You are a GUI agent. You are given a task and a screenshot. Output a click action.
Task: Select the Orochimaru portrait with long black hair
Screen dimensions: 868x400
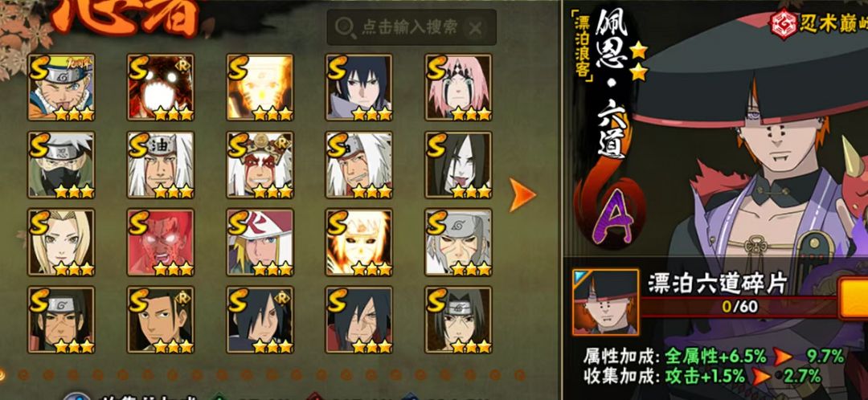tap(458, 165)
